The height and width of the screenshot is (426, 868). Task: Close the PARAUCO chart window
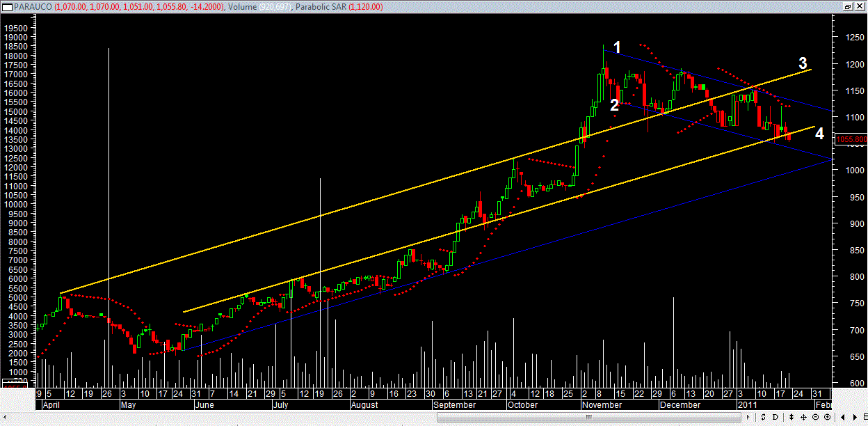pyautogui.click(x=860, y=6)
